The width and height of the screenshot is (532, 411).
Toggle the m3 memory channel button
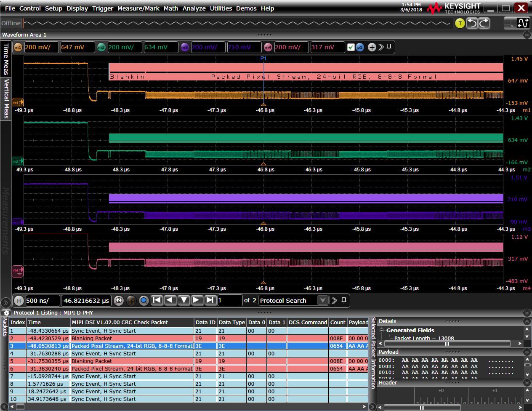(x=185, y=47)
